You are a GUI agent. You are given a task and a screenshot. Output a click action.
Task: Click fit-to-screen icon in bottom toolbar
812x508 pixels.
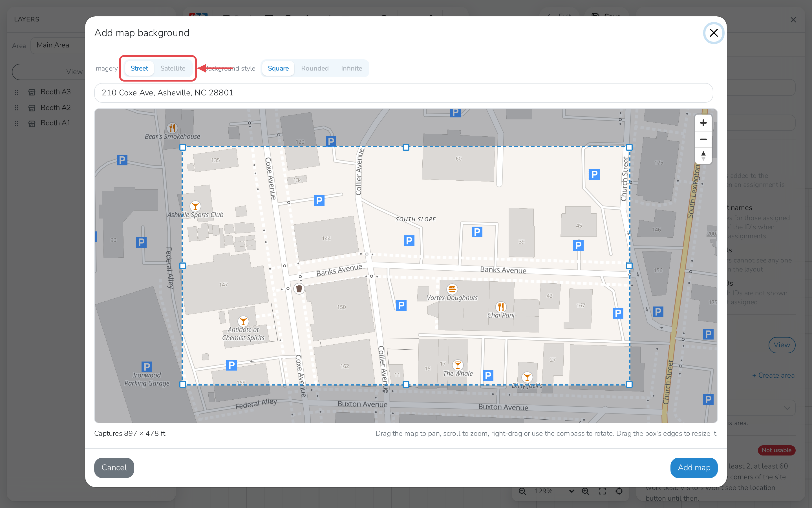coord(602,491)
